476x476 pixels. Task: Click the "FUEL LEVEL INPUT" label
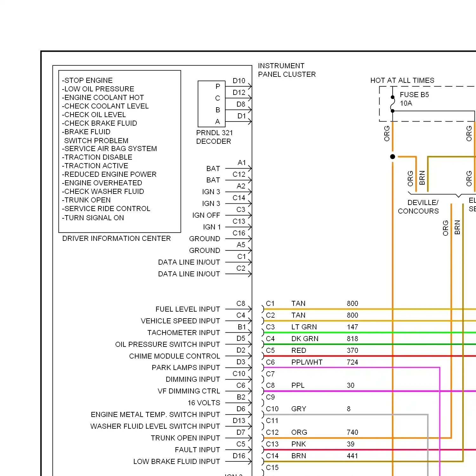pos(188,309)
